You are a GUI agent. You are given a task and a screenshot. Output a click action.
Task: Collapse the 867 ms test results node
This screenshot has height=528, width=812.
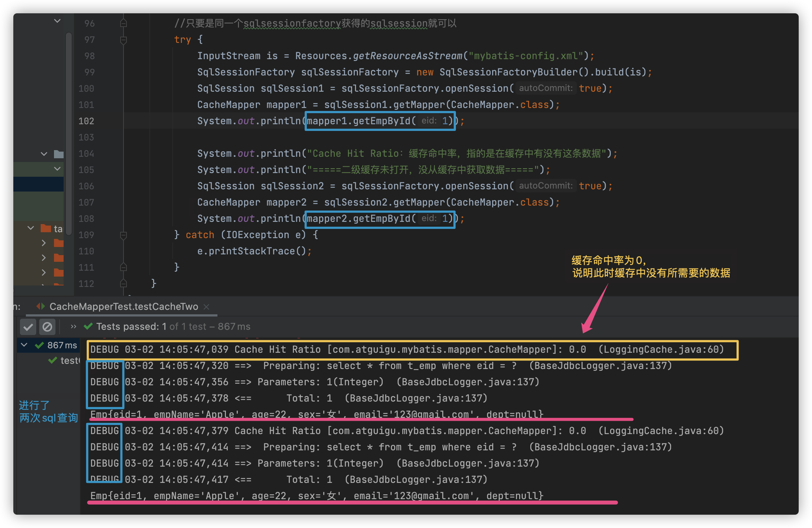pos(24,345)
